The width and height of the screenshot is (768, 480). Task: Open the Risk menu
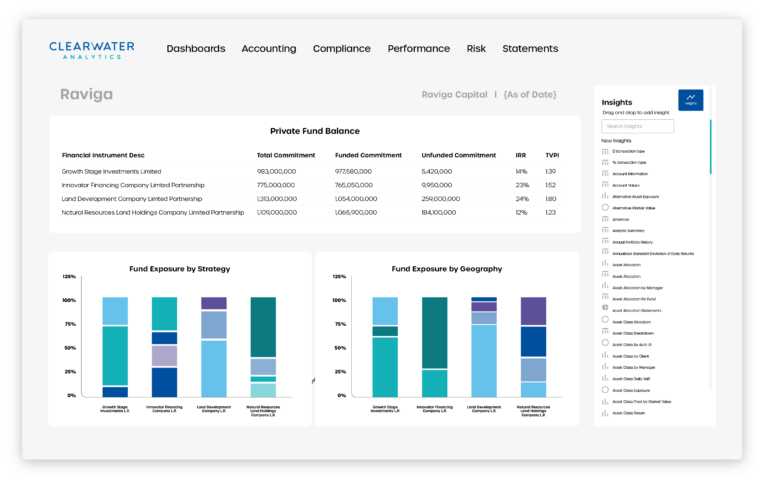coord(476,48)
